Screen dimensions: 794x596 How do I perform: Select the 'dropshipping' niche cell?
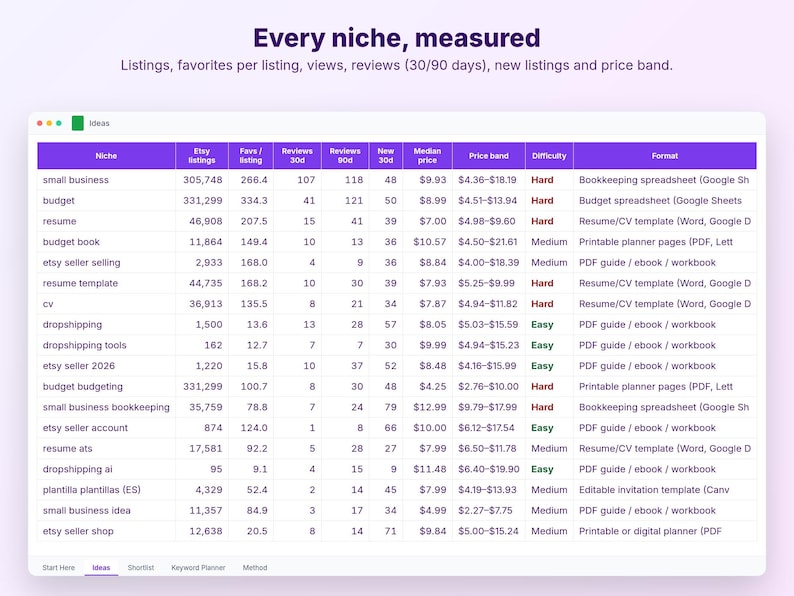[106, 325]
